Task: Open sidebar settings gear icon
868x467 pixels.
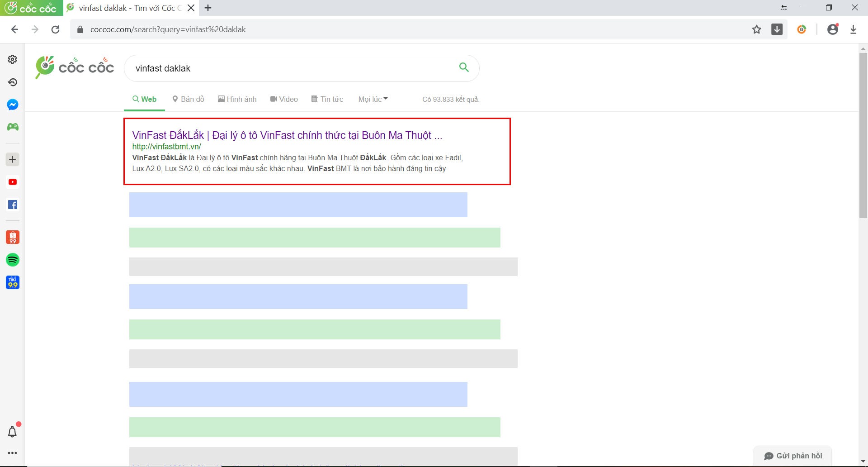Action: tap(13, 59)
